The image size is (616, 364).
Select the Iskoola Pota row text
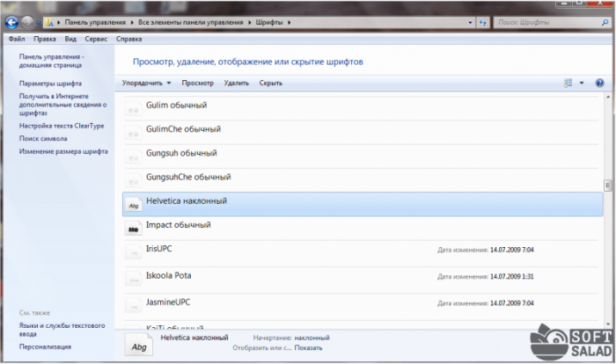pos(169,276)
